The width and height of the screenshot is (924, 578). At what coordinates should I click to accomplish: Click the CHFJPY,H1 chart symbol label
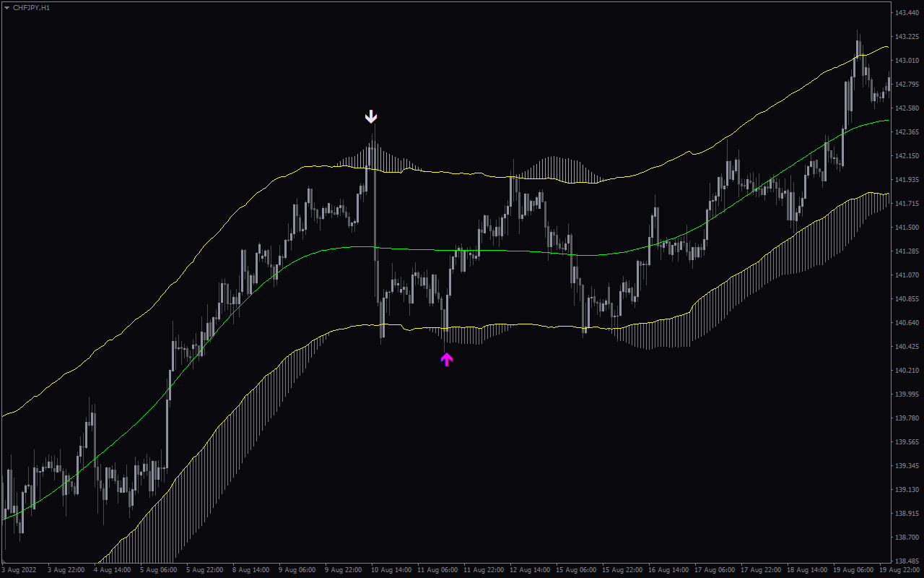(31, 7)
